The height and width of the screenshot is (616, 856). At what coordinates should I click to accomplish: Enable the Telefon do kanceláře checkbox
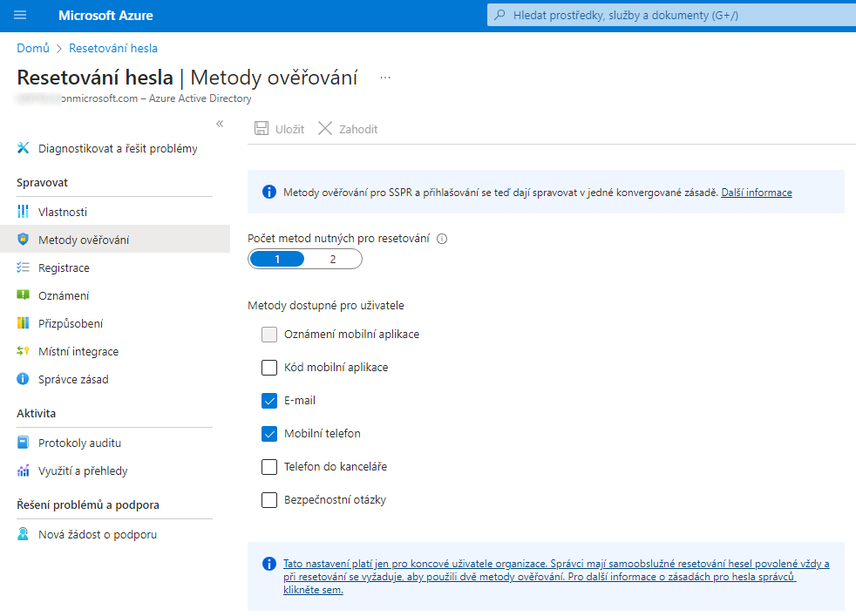[x=269, y=467]
